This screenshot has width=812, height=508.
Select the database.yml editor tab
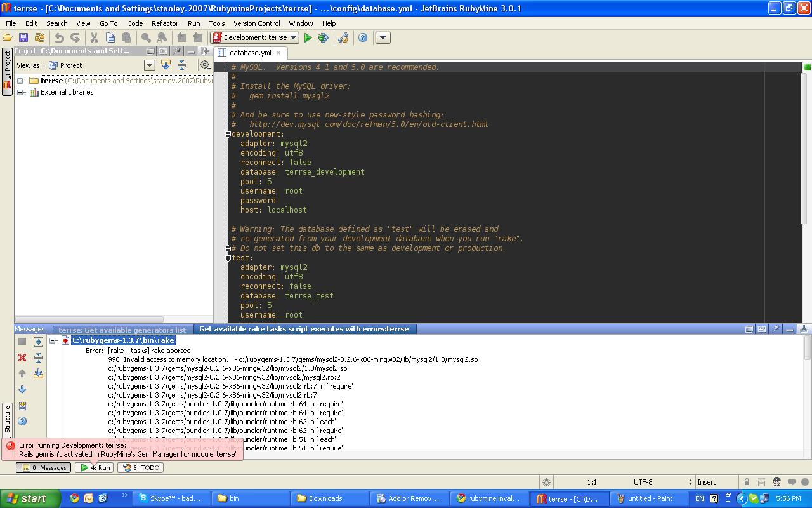(250, 53)
